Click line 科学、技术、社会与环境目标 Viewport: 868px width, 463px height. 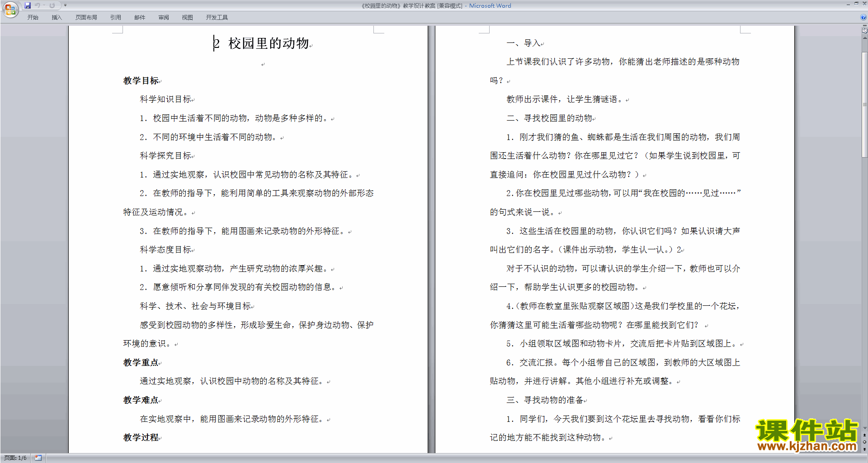coord(195,306)
